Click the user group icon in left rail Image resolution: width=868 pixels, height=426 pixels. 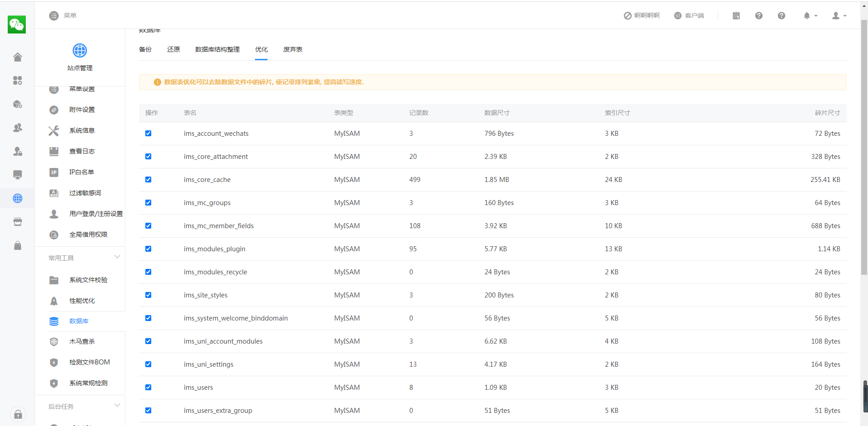pyautogui.click(x=18, y=128)
